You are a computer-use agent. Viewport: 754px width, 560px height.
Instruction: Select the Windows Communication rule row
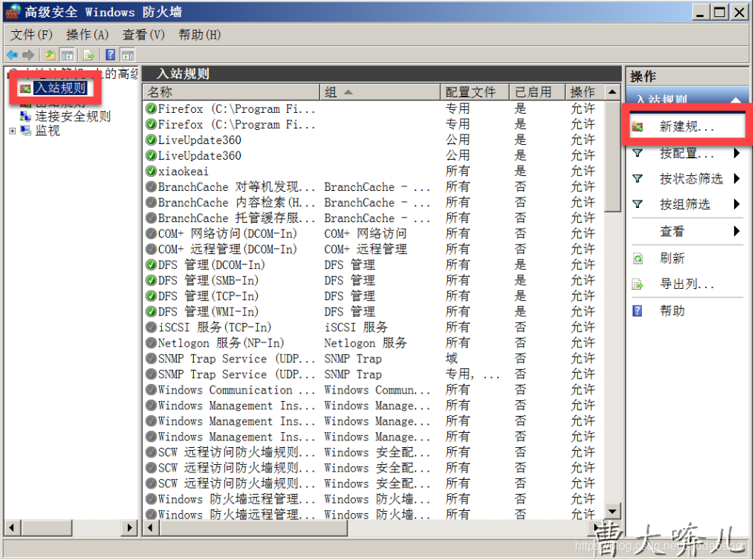click(x=373, y=390)
